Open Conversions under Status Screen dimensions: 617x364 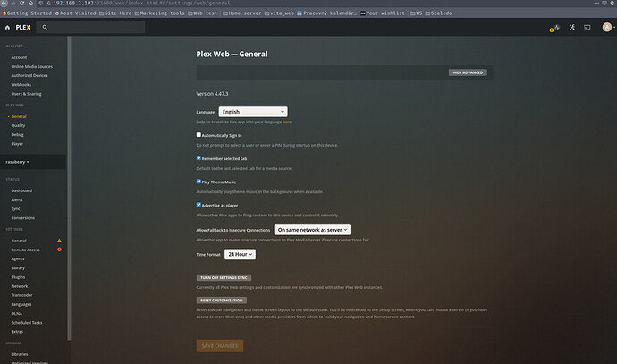tap(23, 217)
